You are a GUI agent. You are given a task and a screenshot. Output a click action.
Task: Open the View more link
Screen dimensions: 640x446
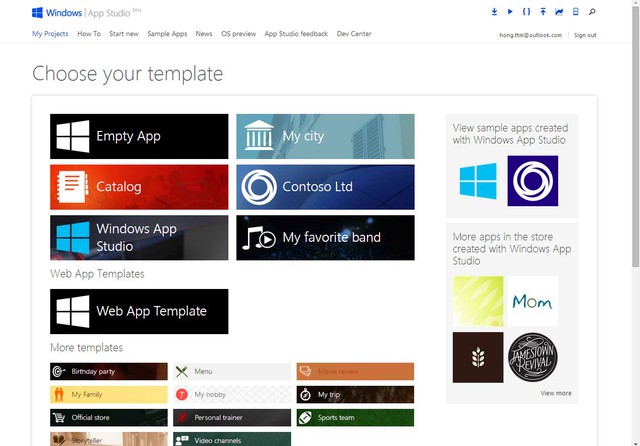click(x=556, y=393)
